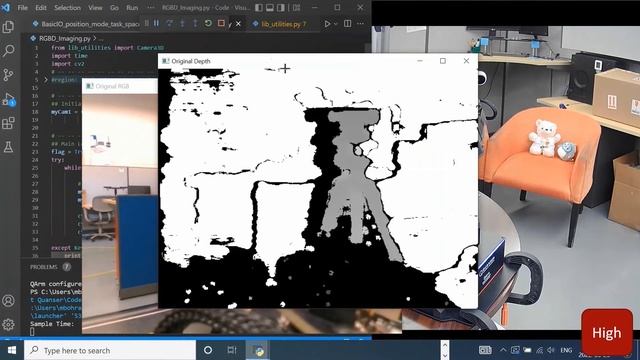
Task: Open the network tray icon
Action: [x=539, y=350]
